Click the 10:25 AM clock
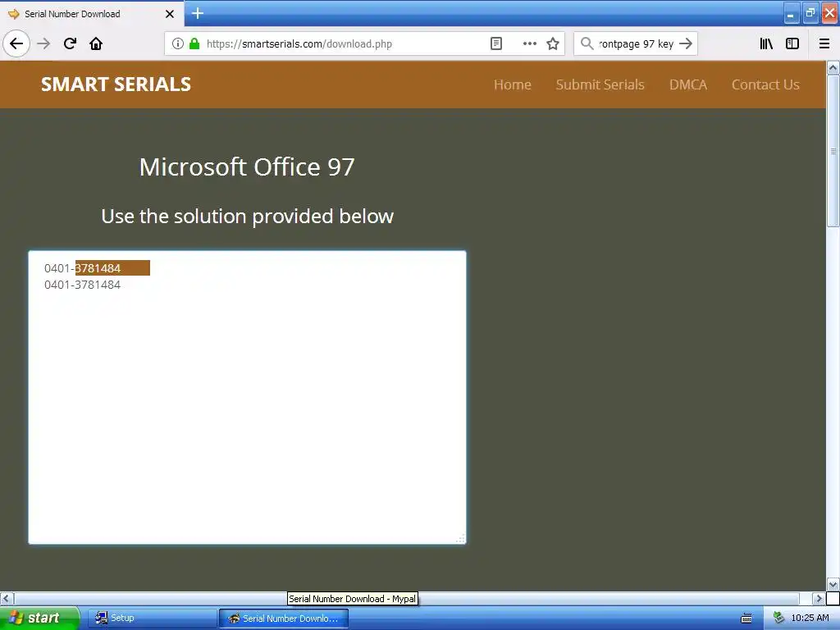 point(810,619)
